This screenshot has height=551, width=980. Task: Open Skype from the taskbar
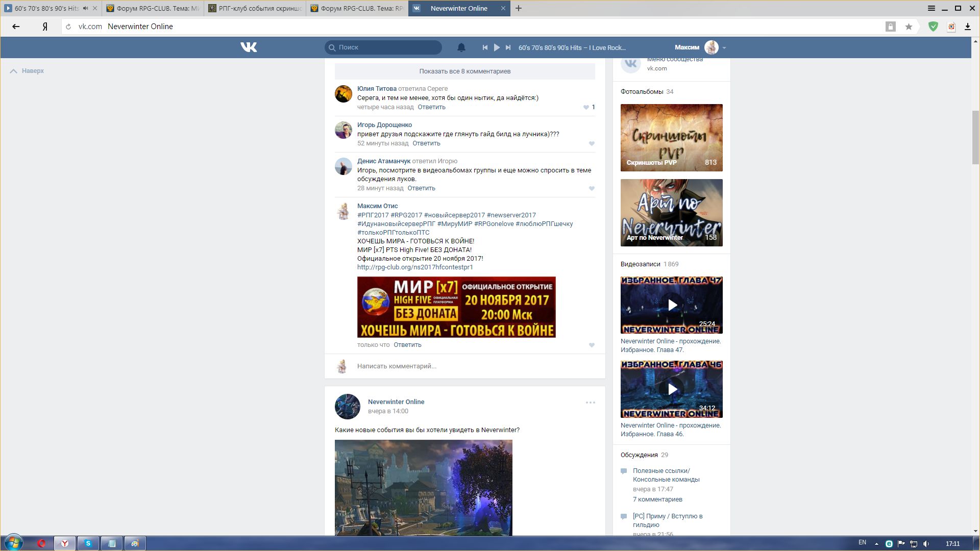(88, 543)
